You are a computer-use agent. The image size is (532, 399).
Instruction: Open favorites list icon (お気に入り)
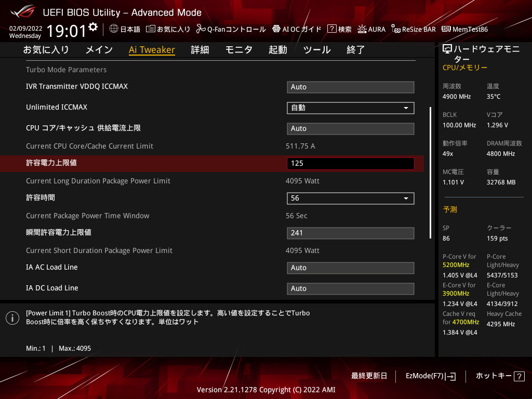tap(150, 29)
